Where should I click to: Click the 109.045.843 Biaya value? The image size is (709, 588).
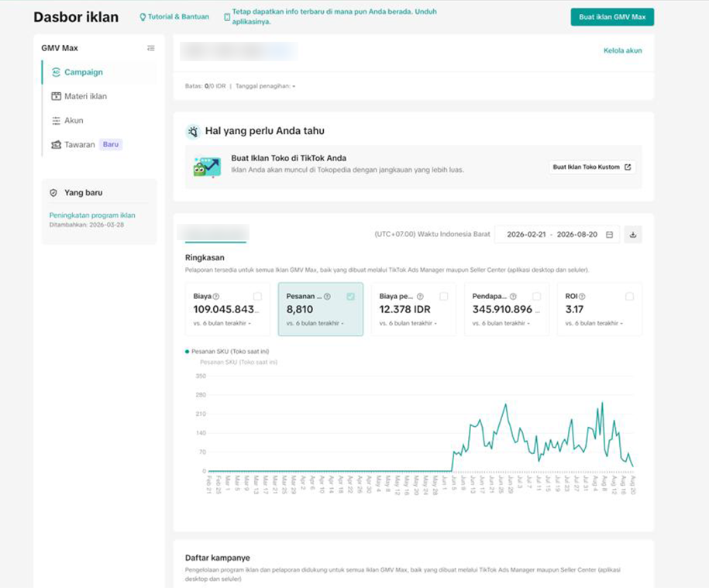click(x=226, y=310)
